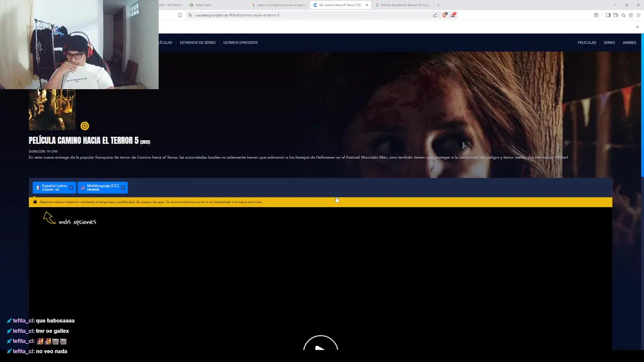This screenshot has height=362, width=644.
Task: Click the webcam overlay video
Action: tap(79, 44)
